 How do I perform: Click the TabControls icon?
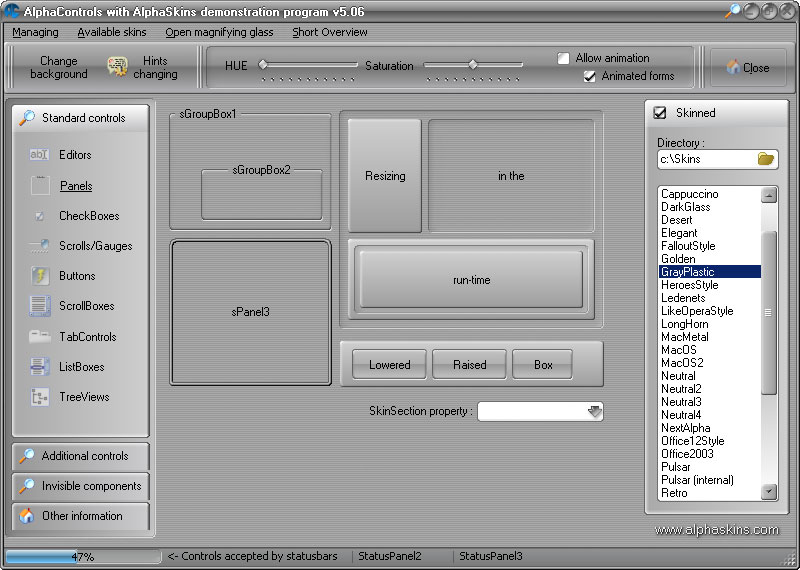39,336
